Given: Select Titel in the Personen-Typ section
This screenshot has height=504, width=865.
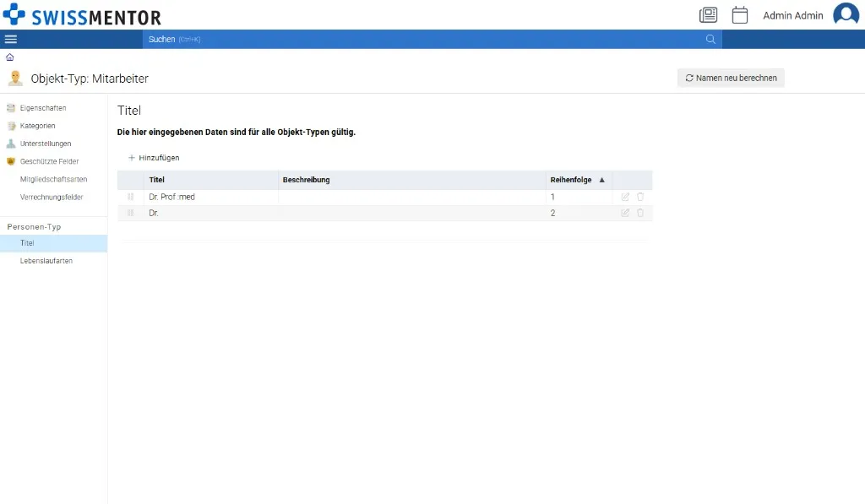Looking at the screenshot, I should click(53, 243).
